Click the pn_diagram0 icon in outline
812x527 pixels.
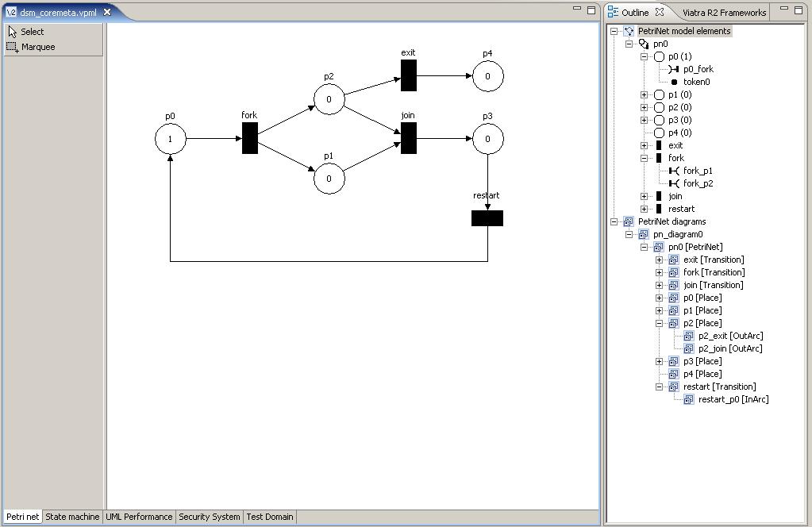pyautogui.click(x=644, y=234)
